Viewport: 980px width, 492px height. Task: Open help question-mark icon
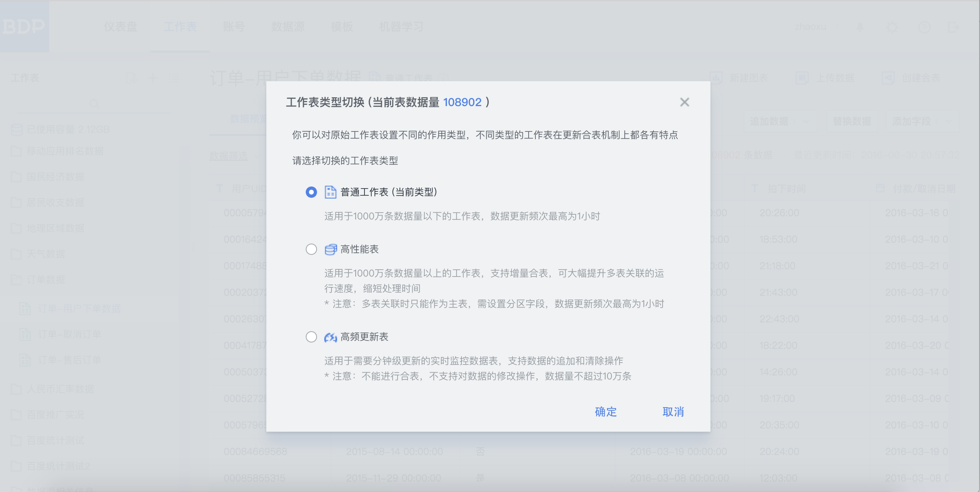pos(924,27)
